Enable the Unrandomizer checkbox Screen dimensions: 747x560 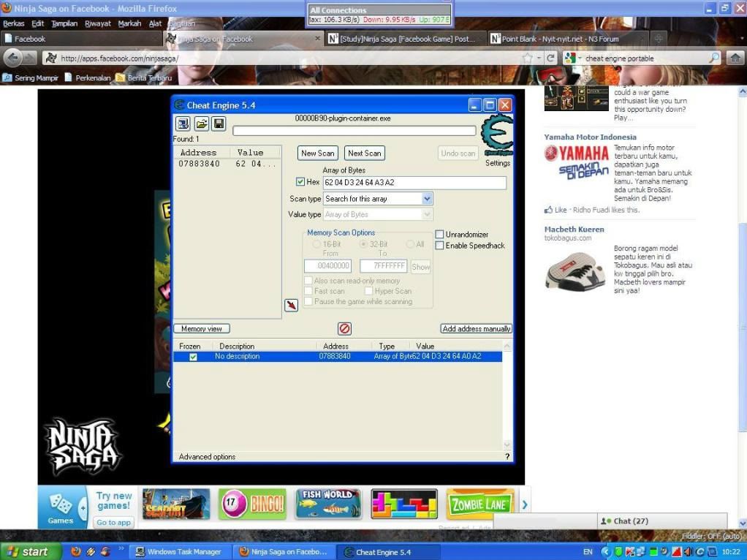pos(439,235)
